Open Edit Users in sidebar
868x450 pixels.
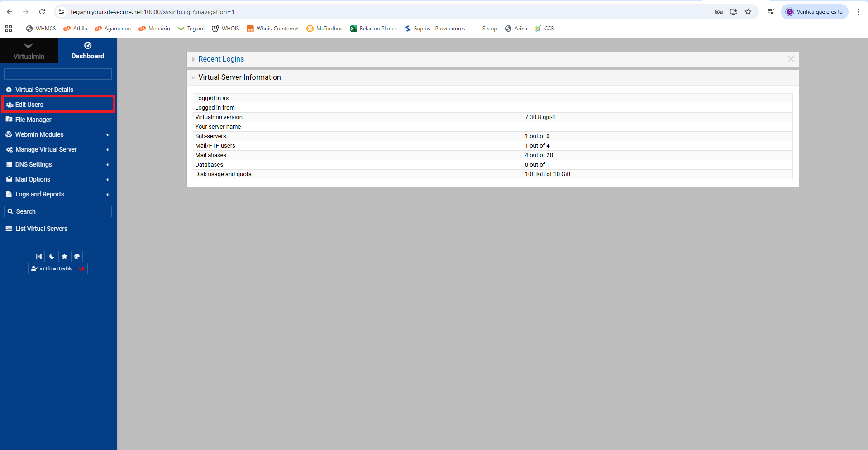click(29, 105)
